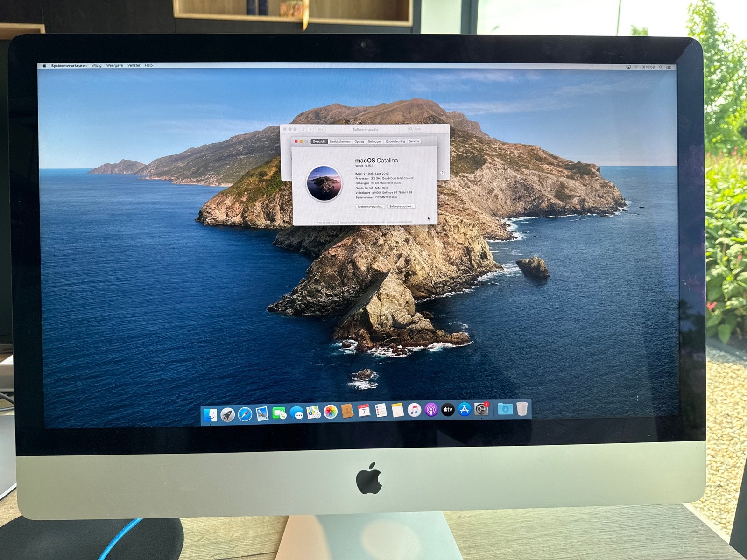Open Apple TV app in the Dock
Viewport: 747px width, 560px height.
point(448,410)
